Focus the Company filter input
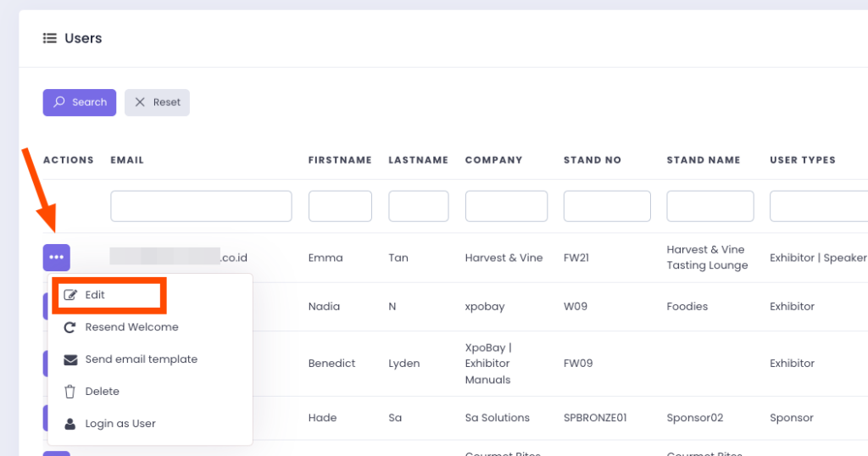 (506, 206)
